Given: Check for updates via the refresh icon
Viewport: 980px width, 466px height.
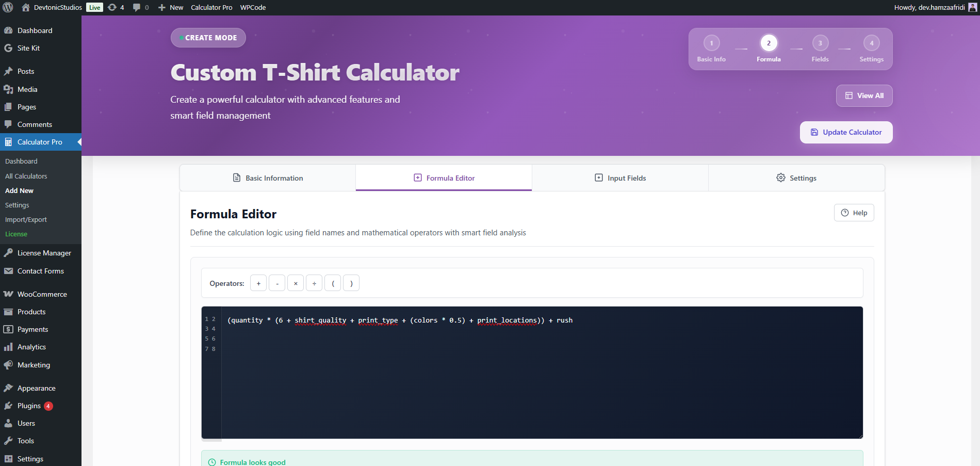Looking at the screenshot, I should click(x=112, y=7).
